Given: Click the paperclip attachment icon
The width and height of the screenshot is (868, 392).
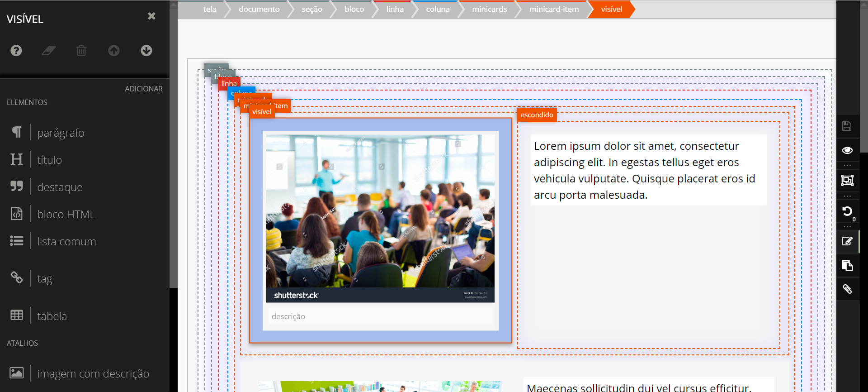Looking at the screenshot, I should 847,289.
